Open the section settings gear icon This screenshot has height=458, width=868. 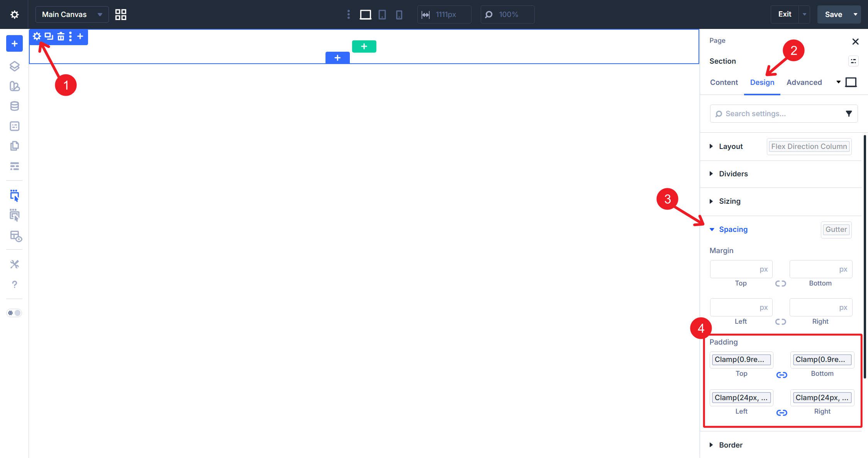[37, 36]
